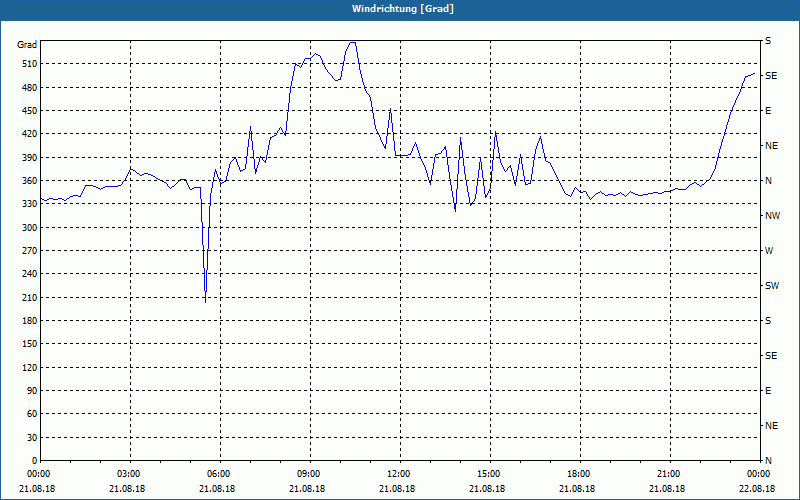Select the SE compass label between 480 and 510 levels
The image size is (800, 500).
tap(771, 76)
